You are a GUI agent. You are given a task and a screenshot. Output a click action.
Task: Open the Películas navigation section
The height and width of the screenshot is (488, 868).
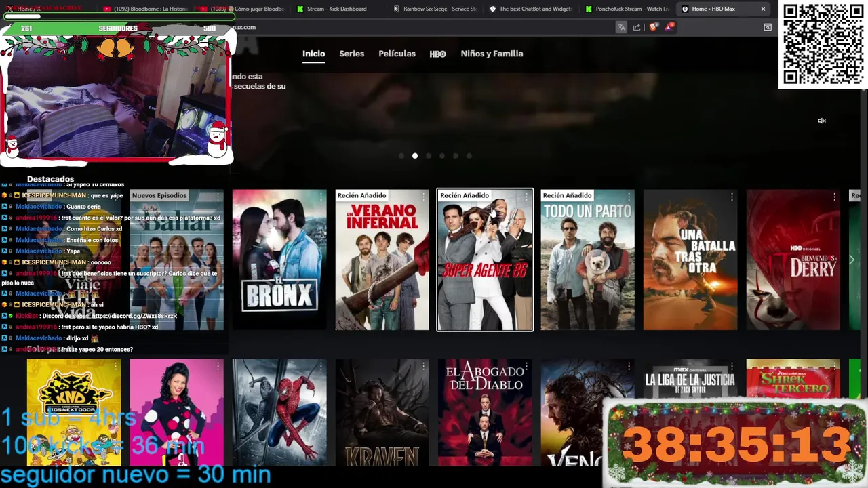coord(397,54)
